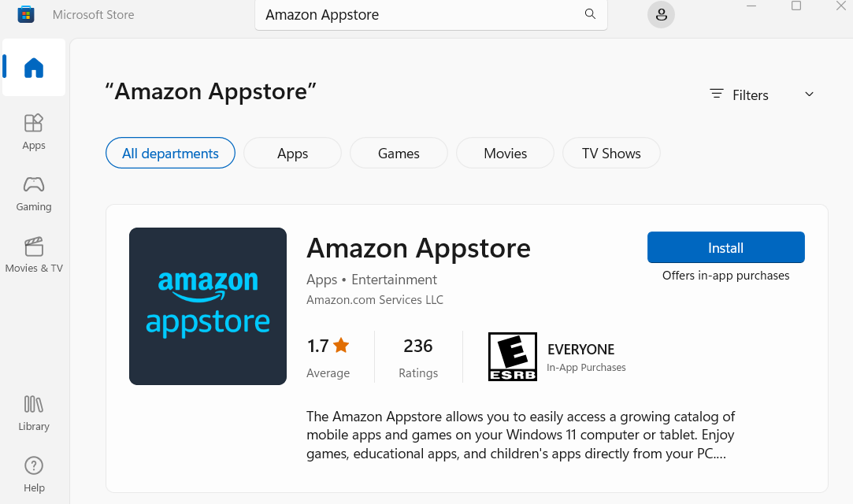Viewport: 853px width, 504px height.
Task: Open the Amazon Appstore title link
Action: pos(418,248)
